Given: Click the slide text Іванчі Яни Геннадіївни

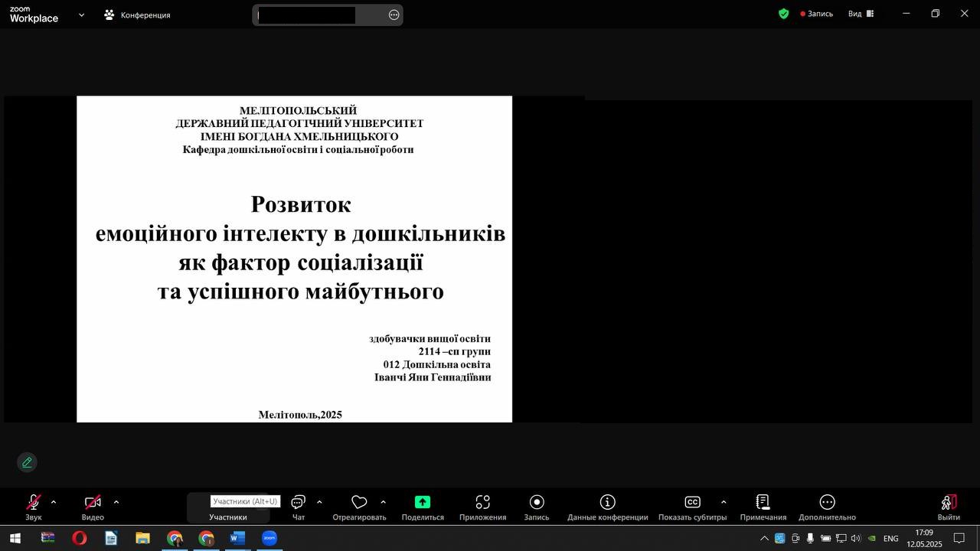Looking at the screenshot, I should 433,377.
